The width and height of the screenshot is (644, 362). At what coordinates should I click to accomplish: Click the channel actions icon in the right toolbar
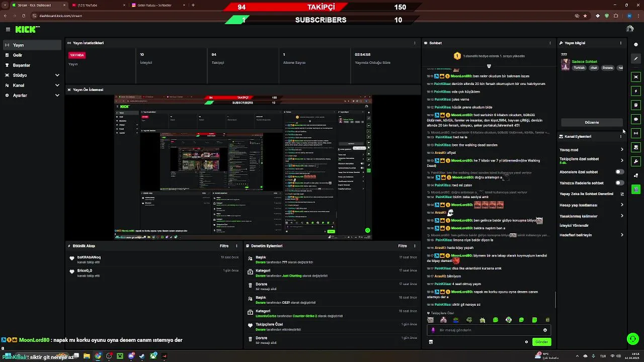(636, 147)
